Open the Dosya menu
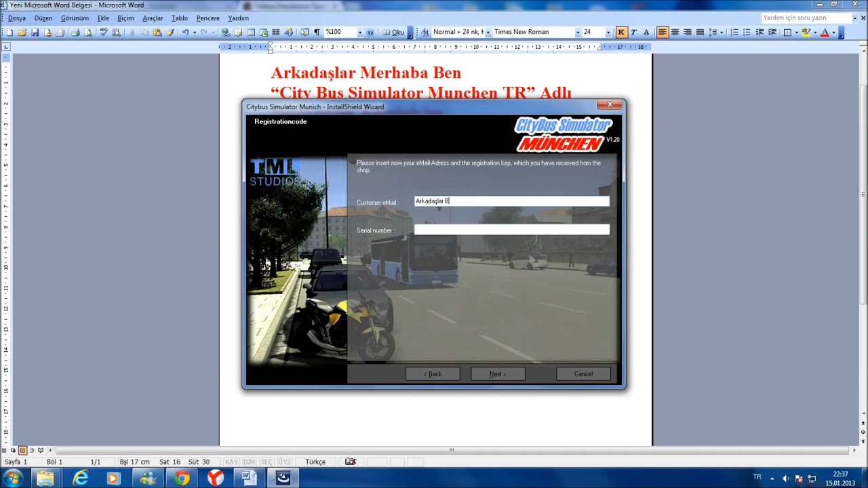868x488 pixels. coord(17,18)
